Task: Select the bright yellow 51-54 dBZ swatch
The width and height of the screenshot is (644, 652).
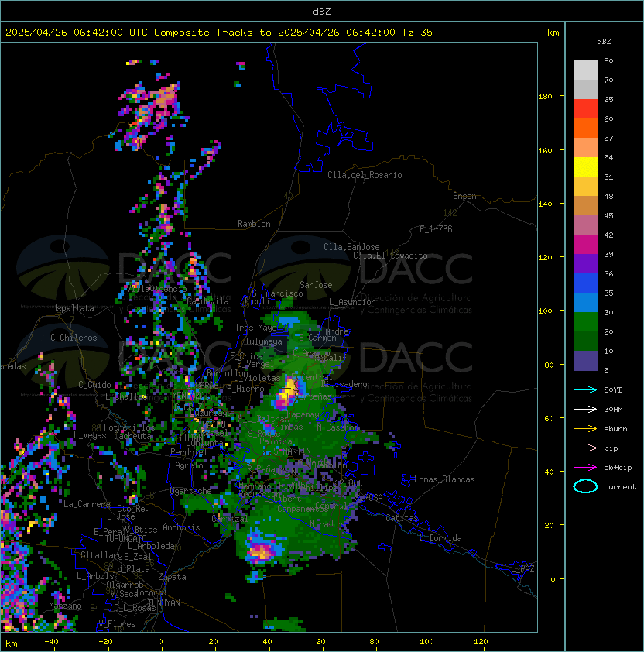Action: pyautogui.click(x=585, y=167)
